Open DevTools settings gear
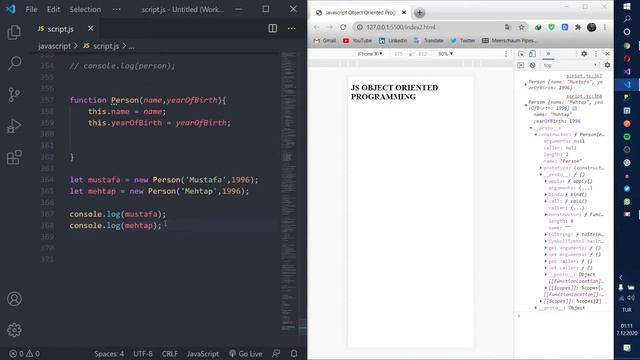 (584, 54)
